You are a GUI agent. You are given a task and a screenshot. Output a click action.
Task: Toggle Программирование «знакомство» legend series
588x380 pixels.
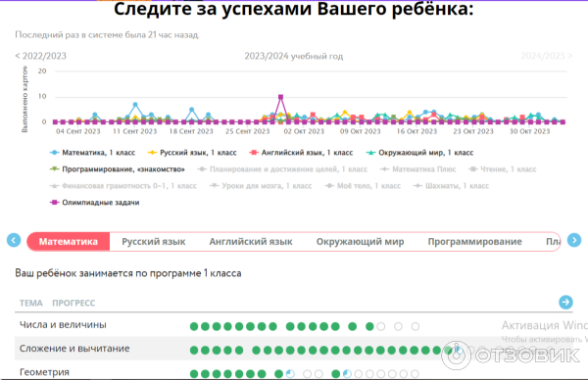click(x=118, y=169)
